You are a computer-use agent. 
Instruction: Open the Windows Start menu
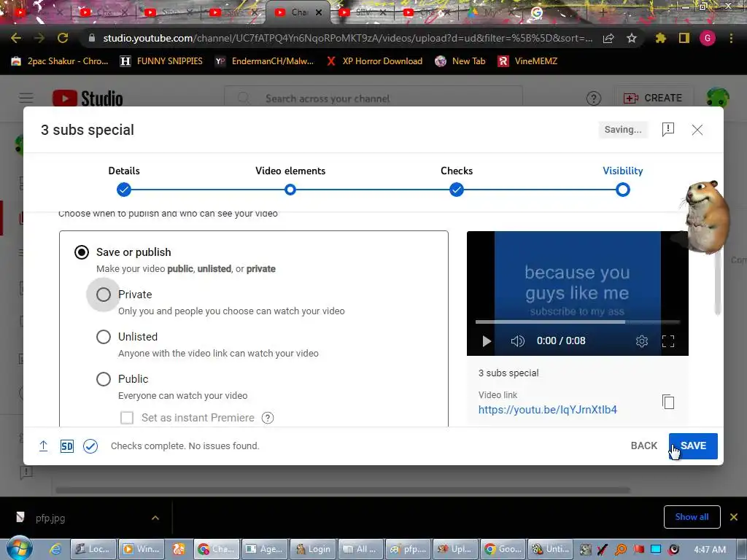(20, 548)
